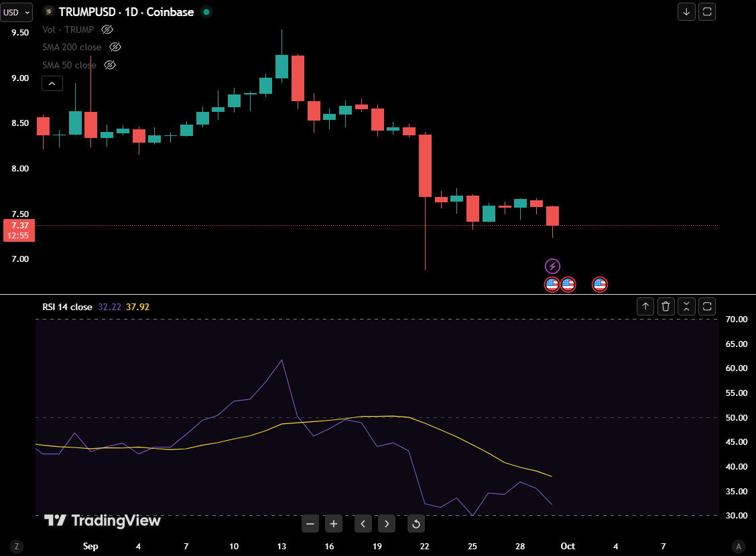Collapse the indicator legend with chevron

pyautogui.click(x=52, y=84)
